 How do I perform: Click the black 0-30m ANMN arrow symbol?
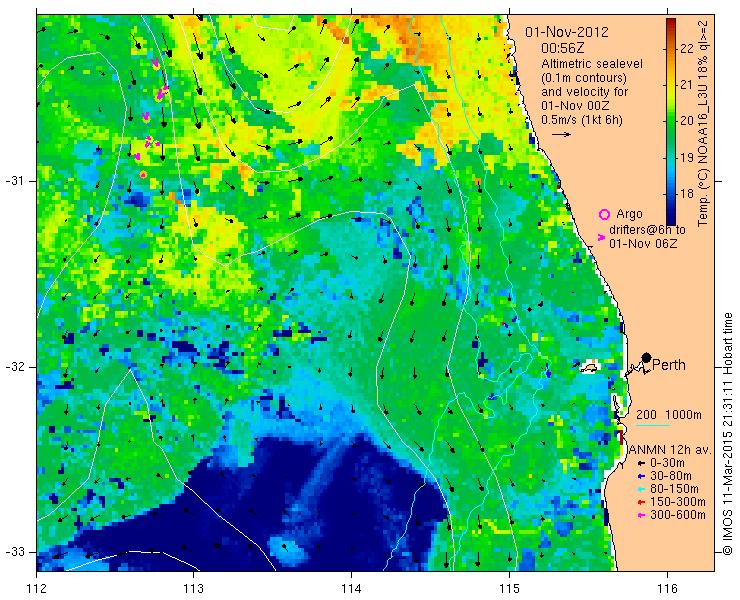tap(641, 464)
